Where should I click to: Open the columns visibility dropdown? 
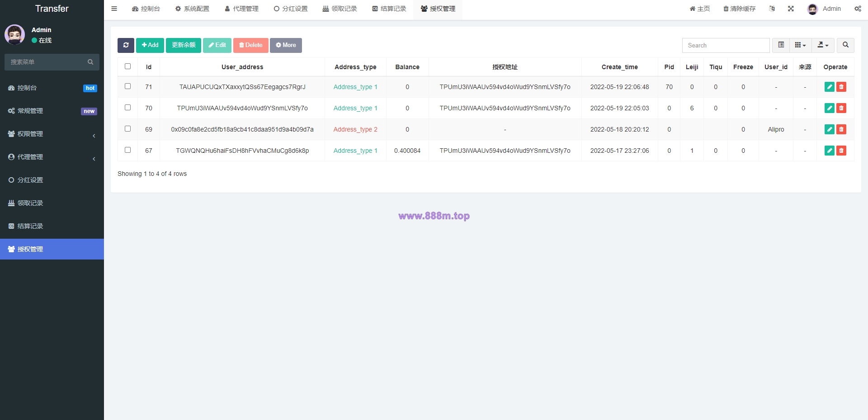pos(800,45)
